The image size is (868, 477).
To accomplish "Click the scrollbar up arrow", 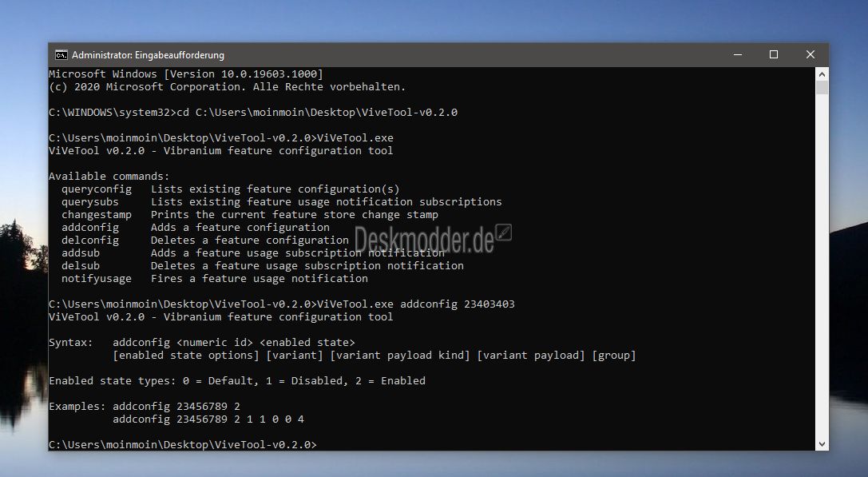I will [822, 74].
